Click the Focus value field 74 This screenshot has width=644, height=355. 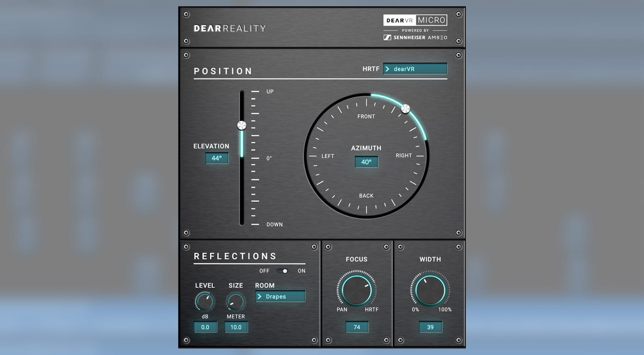point(357,327)
